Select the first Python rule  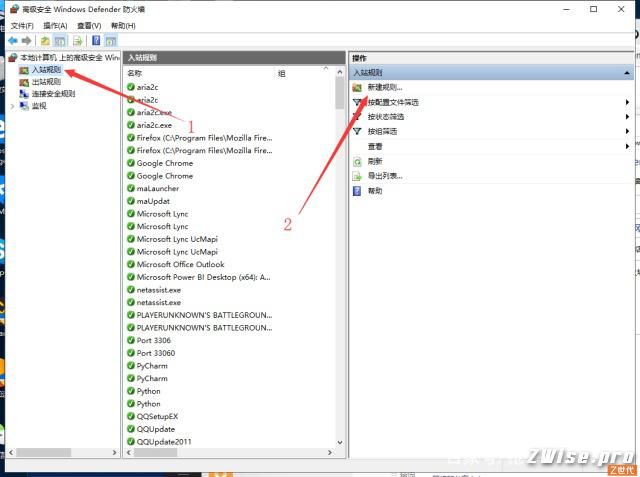tap(149, 391)
